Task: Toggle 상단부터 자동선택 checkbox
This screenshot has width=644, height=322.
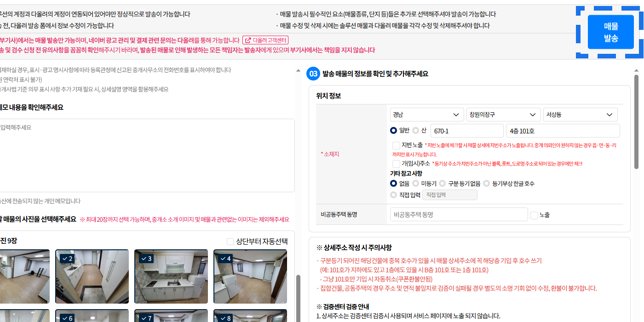Action: [x=230, y=241]
